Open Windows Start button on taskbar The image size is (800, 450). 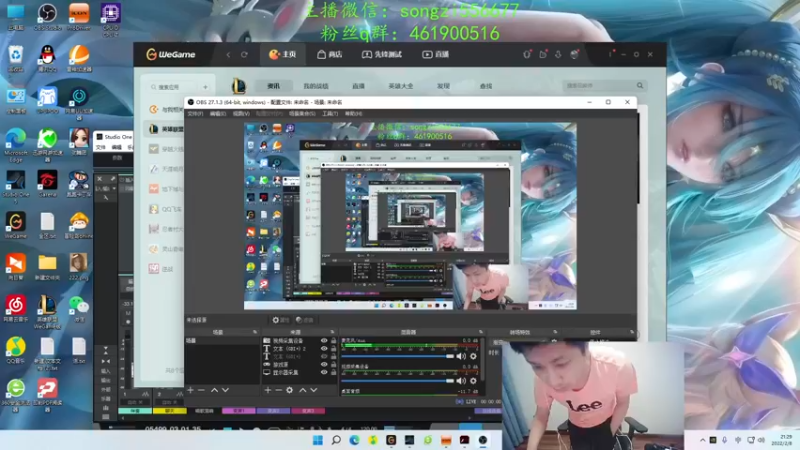[x=317, y=440]
